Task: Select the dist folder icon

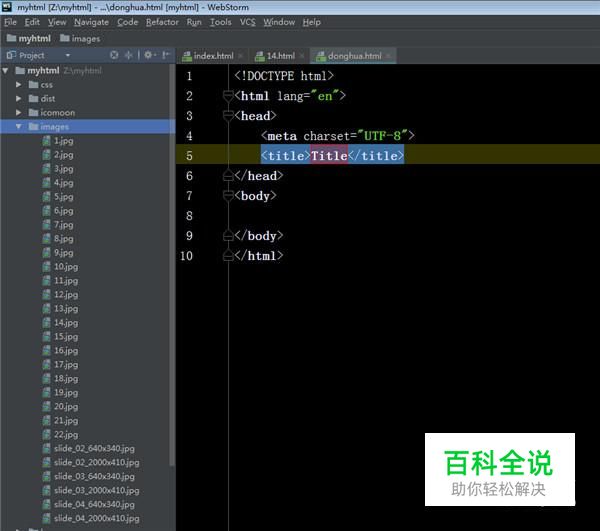Action: (x=34, y=98)
